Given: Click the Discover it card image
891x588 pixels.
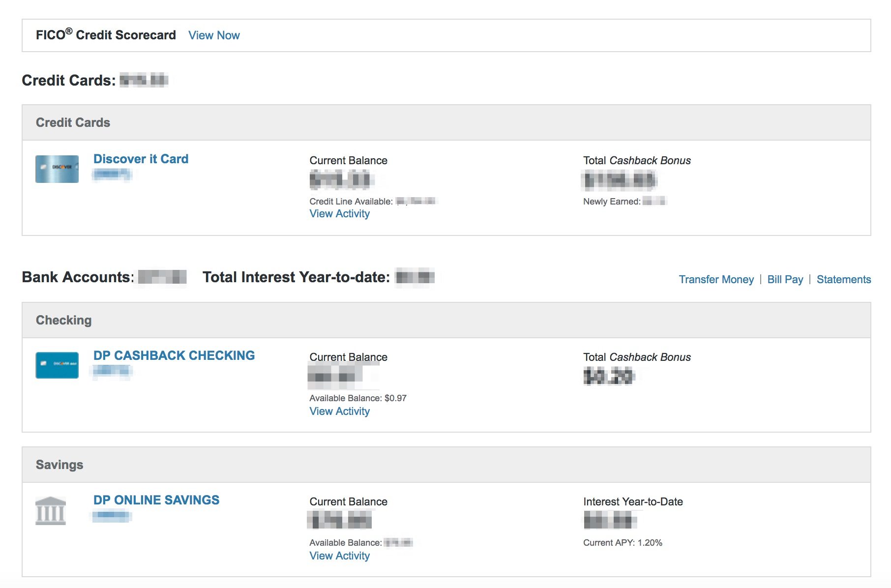Looking at the screenshot, I should pyautogui.click(x=57, y=169).
